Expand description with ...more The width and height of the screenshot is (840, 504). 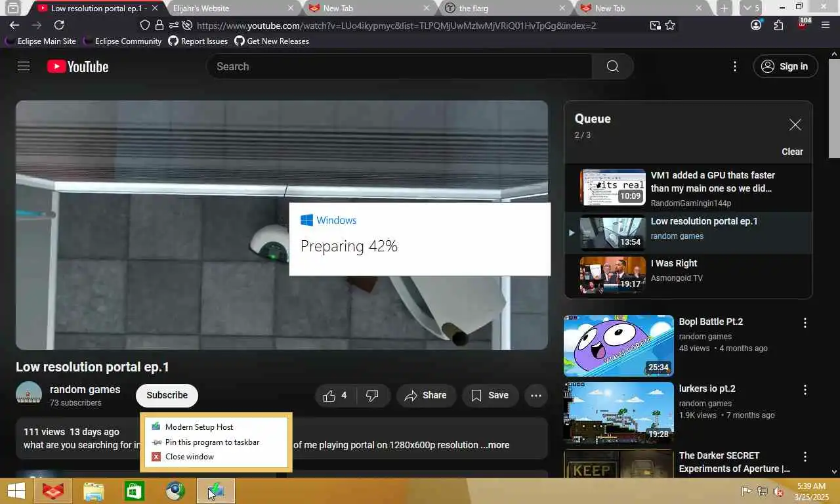click(x=495, y=445)
